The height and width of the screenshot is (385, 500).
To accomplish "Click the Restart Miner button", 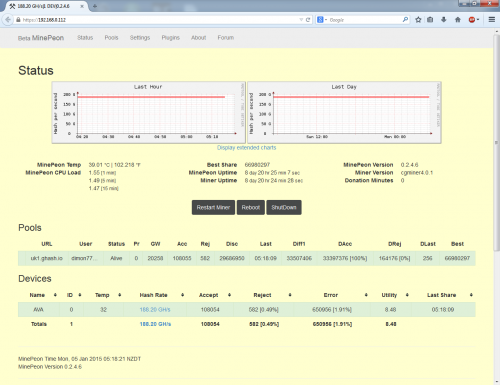I will 213,207.
